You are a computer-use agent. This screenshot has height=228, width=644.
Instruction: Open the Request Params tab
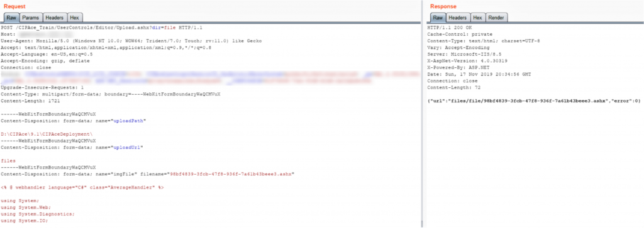31,18
